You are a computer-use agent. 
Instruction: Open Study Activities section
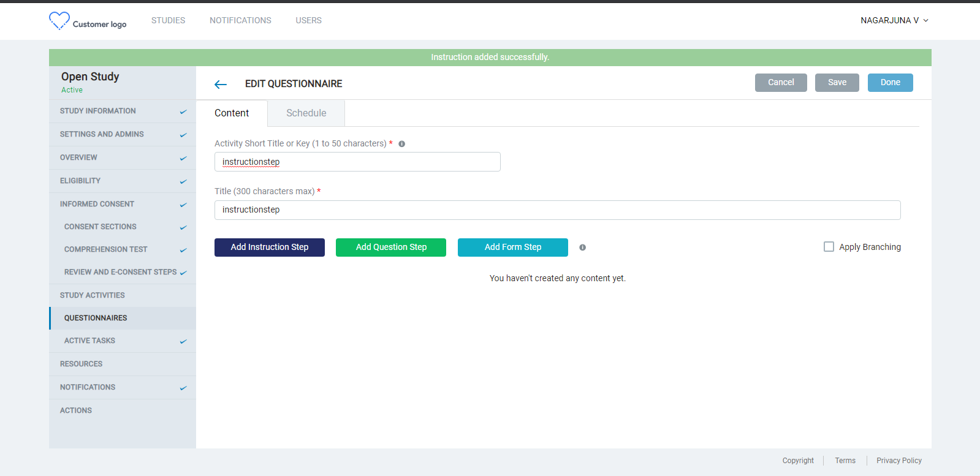(x=123, y=296)
